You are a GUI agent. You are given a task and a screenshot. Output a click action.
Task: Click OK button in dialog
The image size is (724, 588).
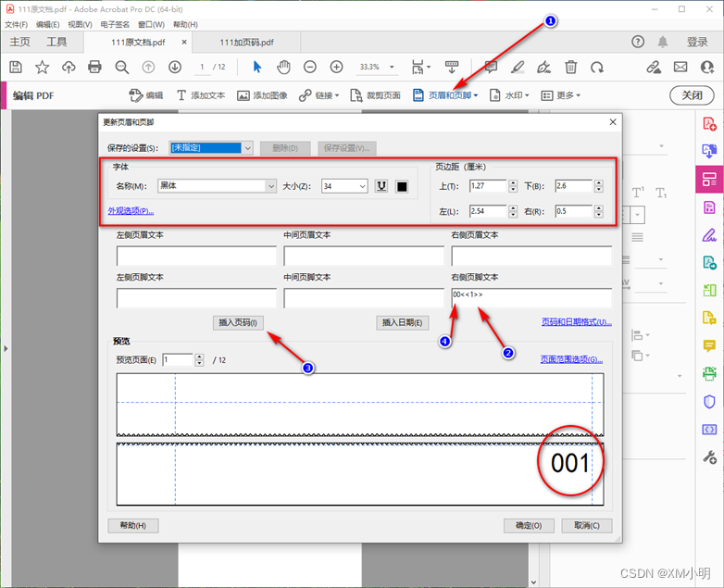click(x=529, y=526)
